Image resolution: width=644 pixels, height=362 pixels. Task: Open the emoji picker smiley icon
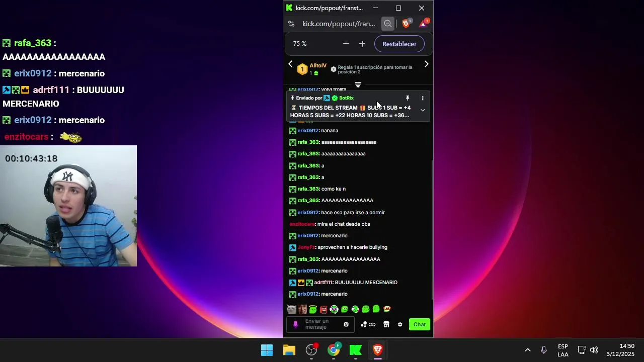click(x=346, y=324)
